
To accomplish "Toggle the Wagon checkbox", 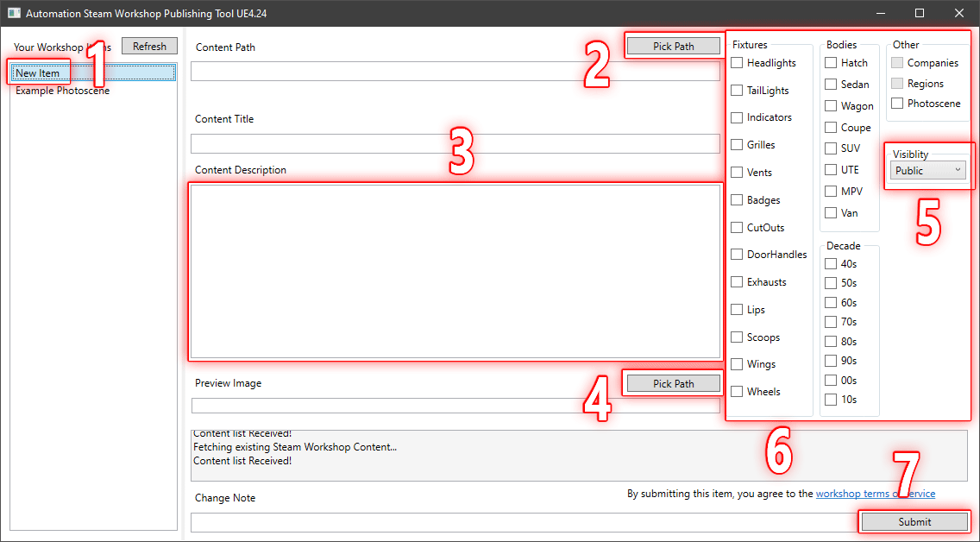I will 831,105.
